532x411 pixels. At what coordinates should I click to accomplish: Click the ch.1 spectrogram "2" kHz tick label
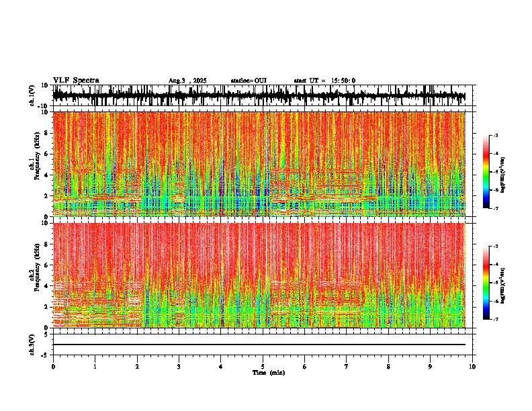pyautogui.click(x=47, y=196)
